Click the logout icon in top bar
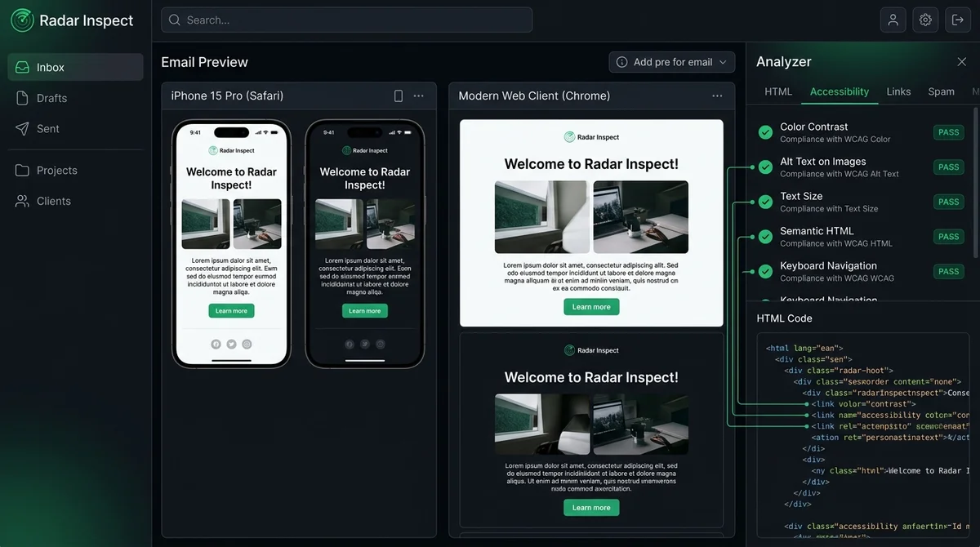The image size is (980, 547). pyautogui.click(x=958, y=20)
